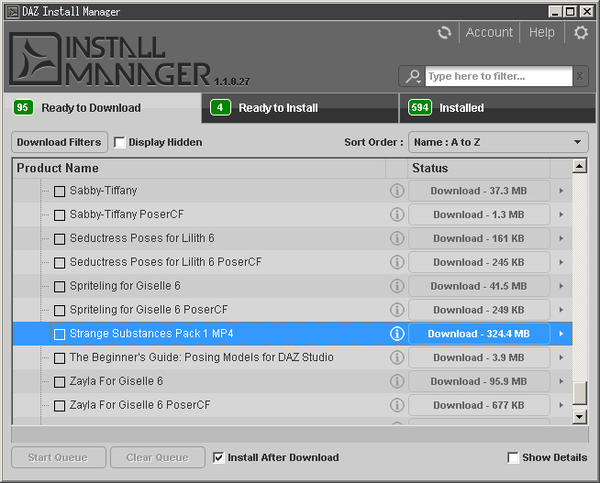Download The Beginner's Guide 3.9 MB
Image resolution: width=600 pixels, height=483 pixels.
coord(479,357)
